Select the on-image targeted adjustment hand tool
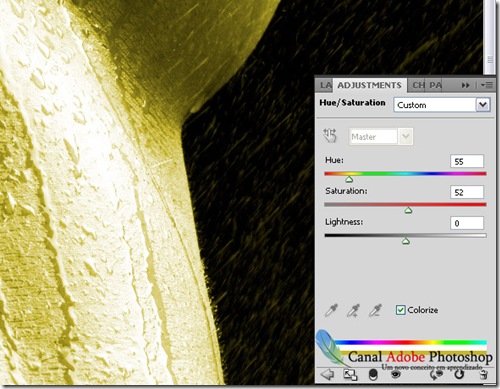This screenshot has width=500, height=389. point(330,136)
